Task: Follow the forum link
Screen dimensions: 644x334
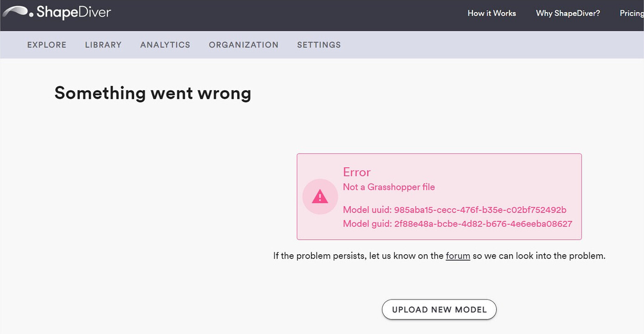Action: (x=458, y=256)
